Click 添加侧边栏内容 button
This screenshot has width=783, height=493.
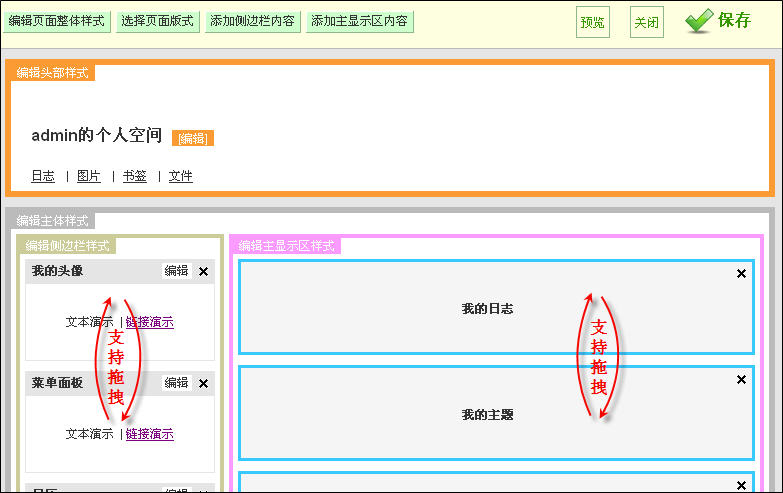[253, 21]
